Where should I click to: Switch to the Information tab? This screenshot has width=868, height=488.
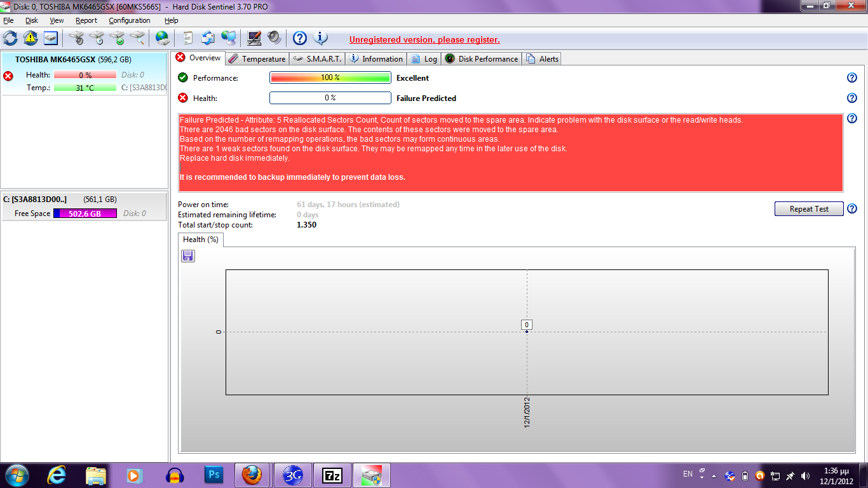(376, 58)
